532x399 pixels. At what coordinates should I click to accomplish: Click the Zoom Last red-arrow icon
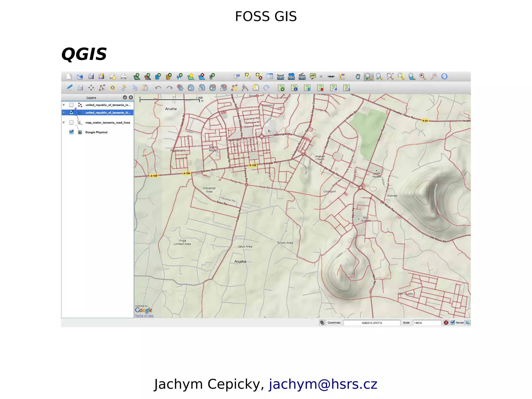[x=423, y=77]
